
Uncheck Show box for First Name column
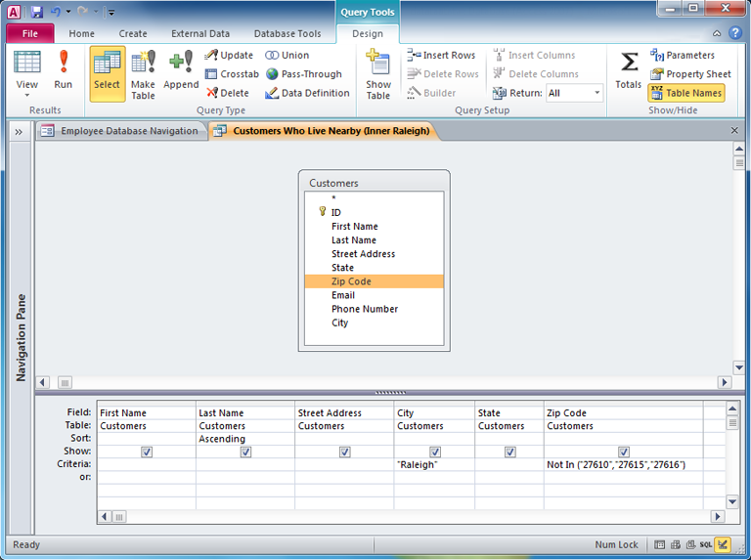coord(147,452)
